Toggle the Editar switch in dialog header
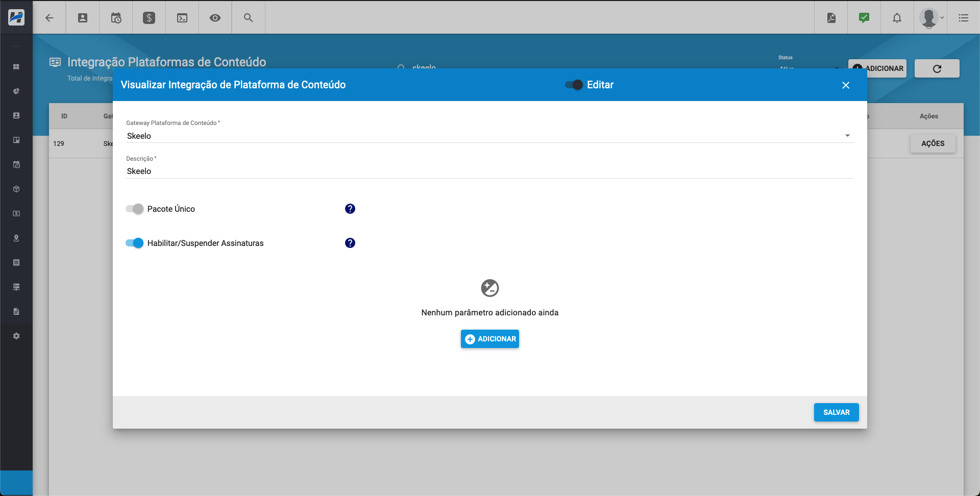This screenshot has height=496, width=980. click(x=574, y=85)
